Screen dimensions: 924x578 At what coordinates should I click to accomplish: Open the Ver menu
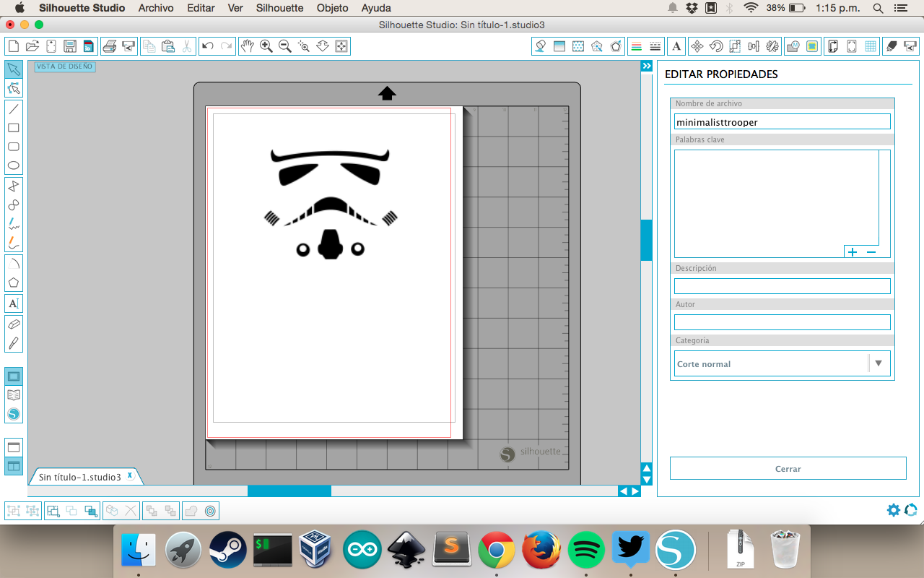[x=235, y=8]
